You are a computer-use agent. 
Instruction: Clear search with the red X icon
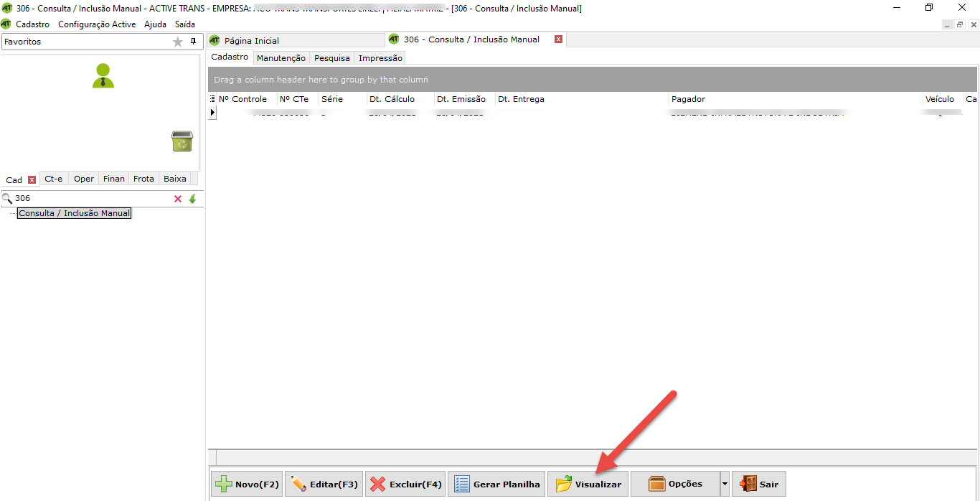pos(178,199)
